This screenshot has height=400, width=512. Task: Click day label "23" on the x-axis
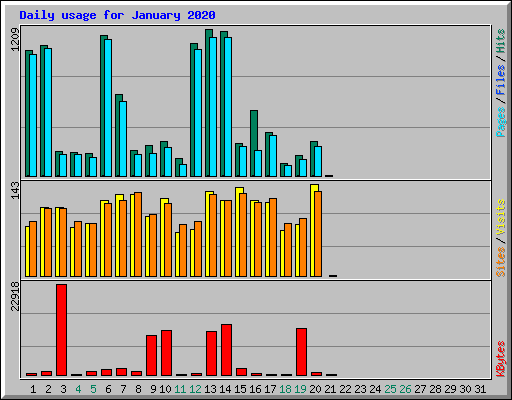pos(360,389)
